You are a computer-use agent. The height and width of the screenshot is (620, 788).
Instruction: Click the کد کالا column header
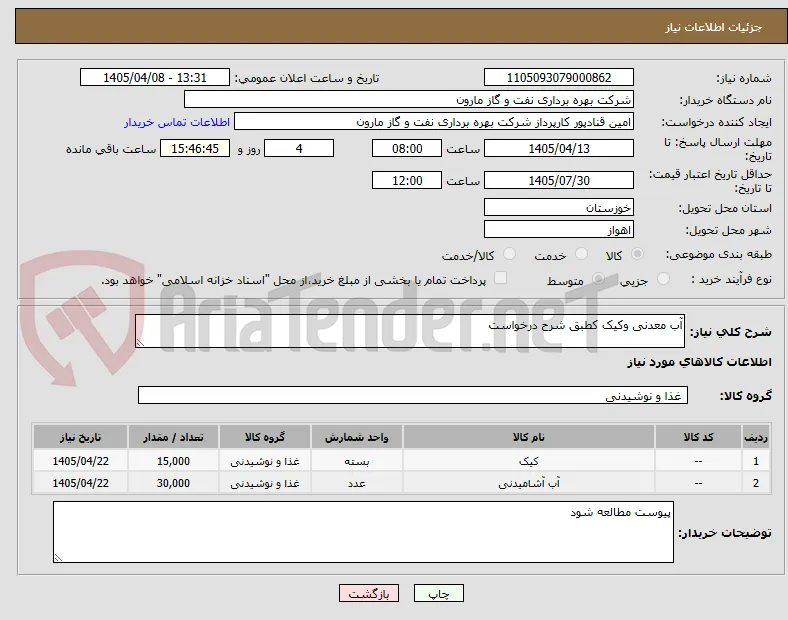click(x=698, y=437)
